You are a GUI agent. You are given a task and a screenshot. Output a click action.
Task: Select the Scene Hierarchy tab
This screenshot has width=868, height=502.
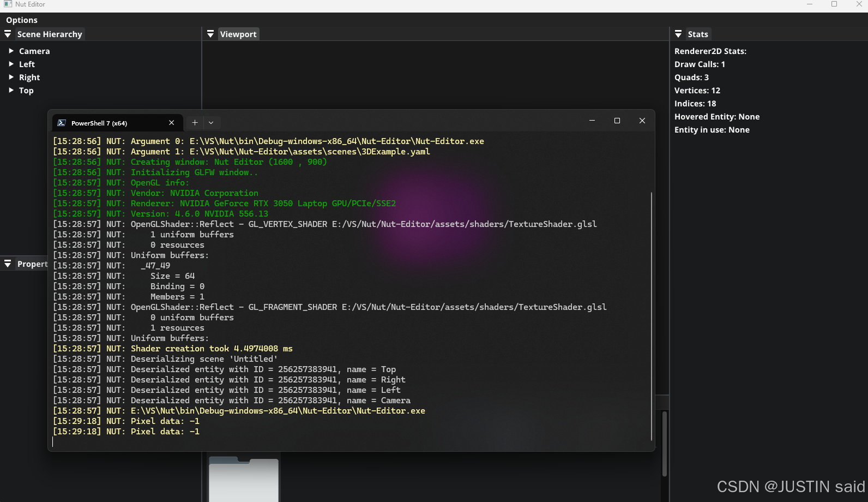coord(50,34)
